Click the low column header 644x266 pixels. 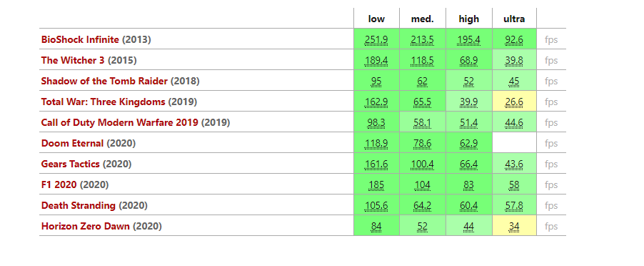376,19
